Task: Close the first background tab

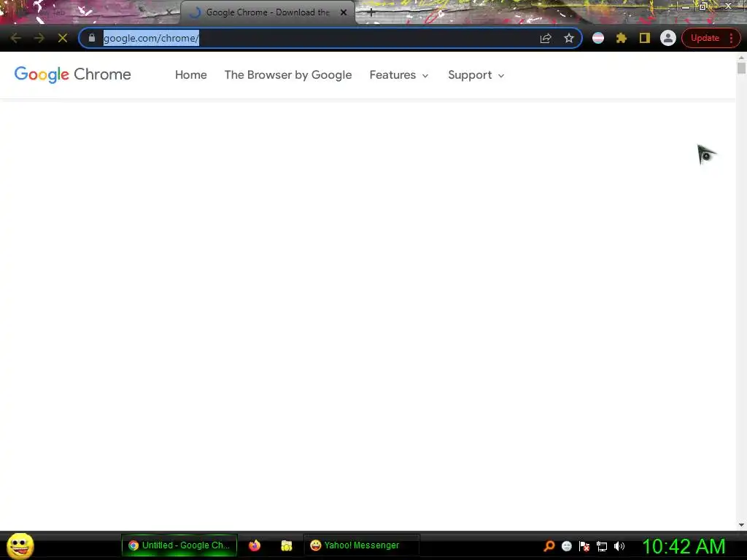Action: pos(169,13)
